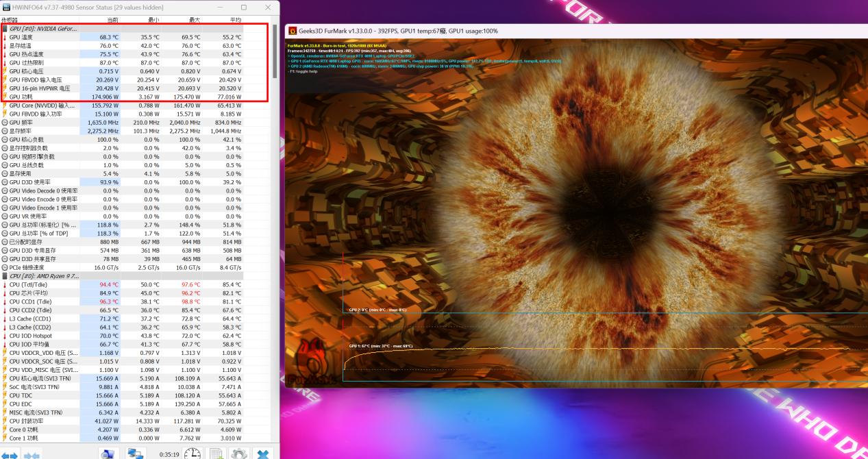This screenshot has height=459, width=868.
Task: Open the sensor summary monitor icon
Action: point(107,454)
